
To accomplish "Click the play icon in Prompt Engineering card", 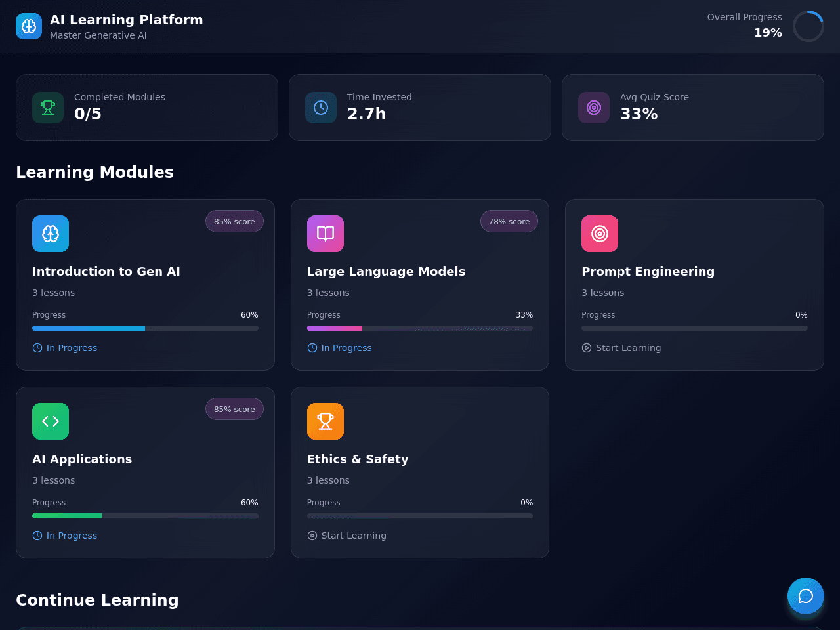I will [x=587, y=348].
